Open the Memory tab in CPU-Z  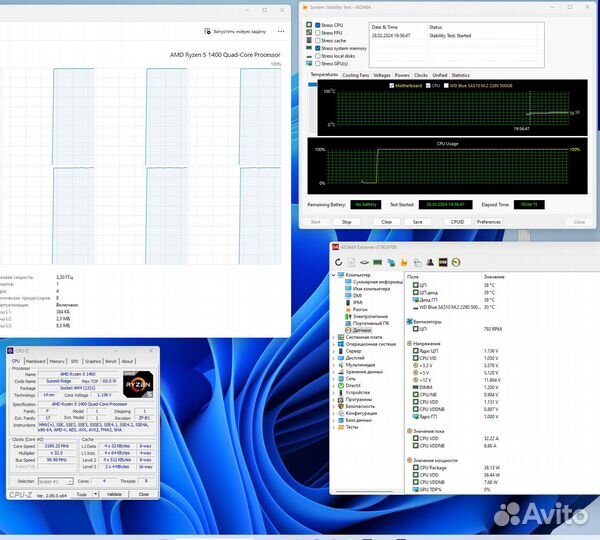point(57,361)
